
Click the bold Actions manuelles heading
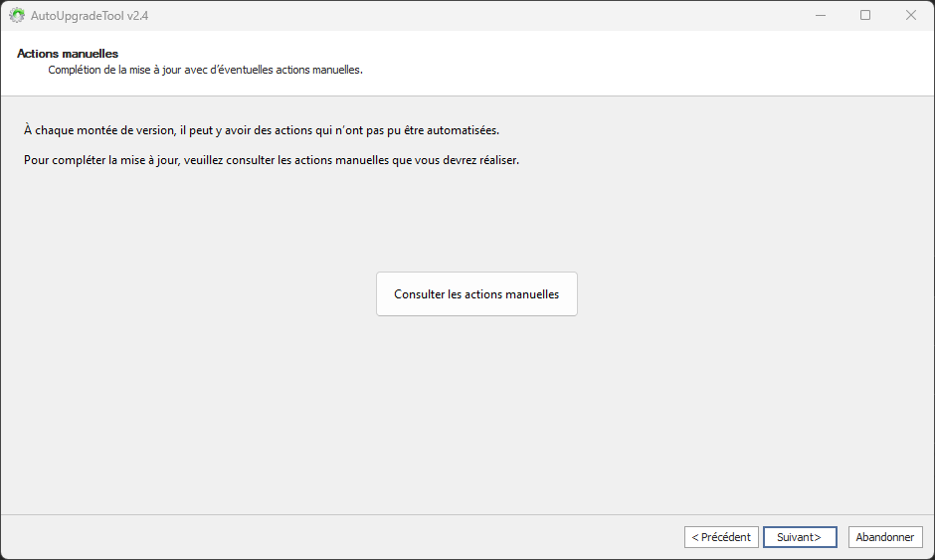click(x=68, y=53)
